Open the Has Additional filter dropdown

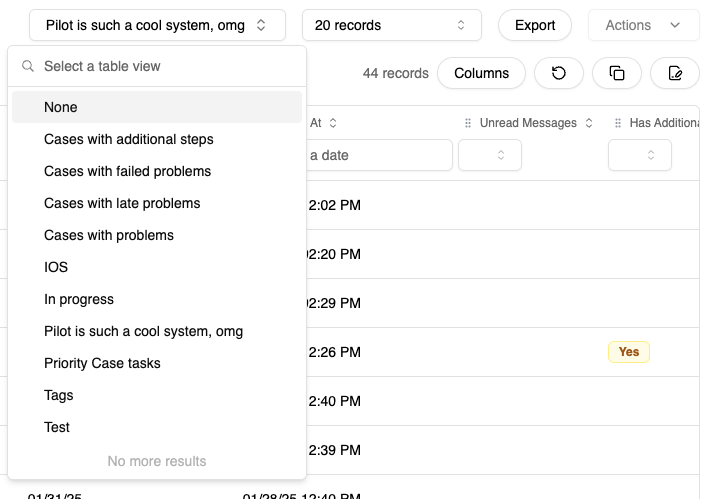click(x=640, y=155)
